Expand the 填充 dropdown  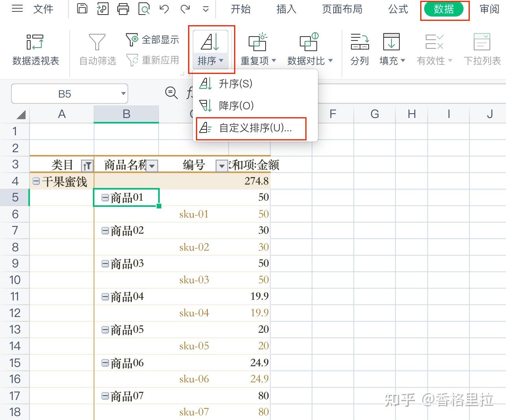point(403,61)
